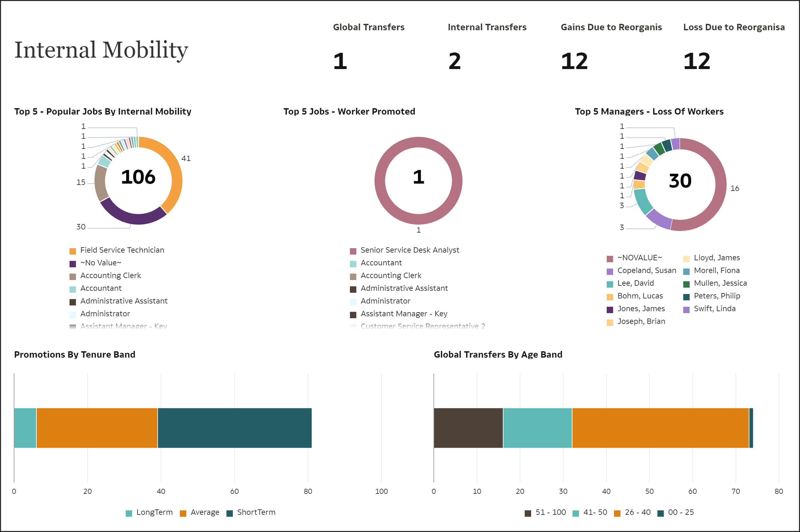Click the ~No Value~ legend swatch
The height and width of the screenshot is (532, 800).
(x=73, y=263)
